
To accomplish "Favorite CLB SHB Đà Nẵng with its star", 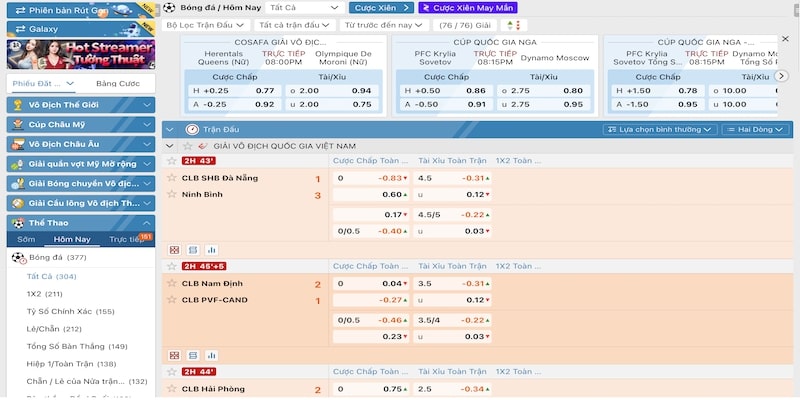I will coord(171,179).
